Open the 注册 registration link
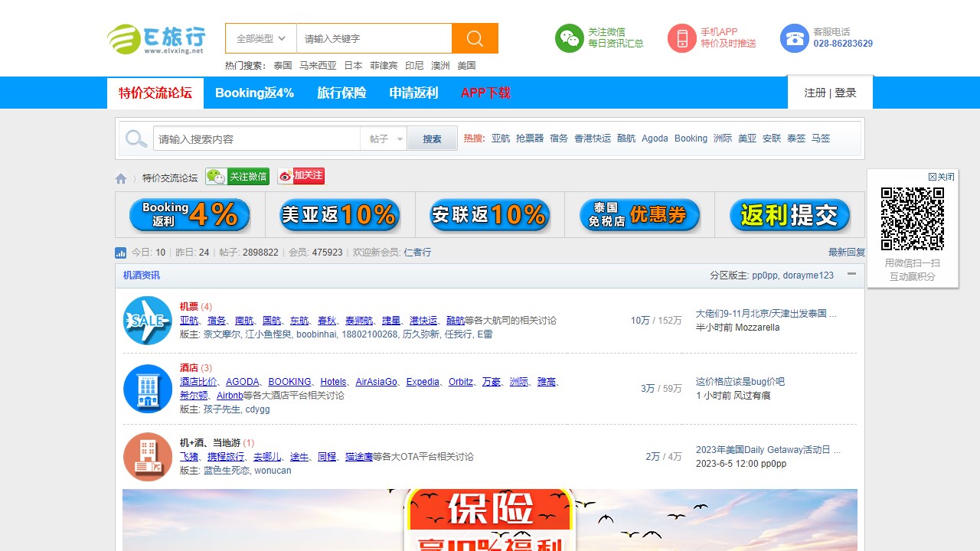Screen dimensions: 980x551 pyautogui.click(x=814, y=92)
